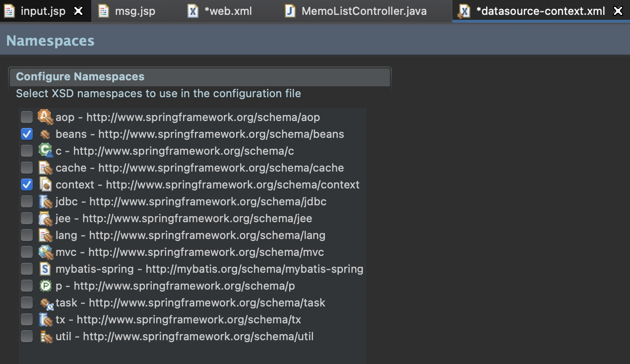Check the mybatis-spring namespace checkbox

coord(27,269)
